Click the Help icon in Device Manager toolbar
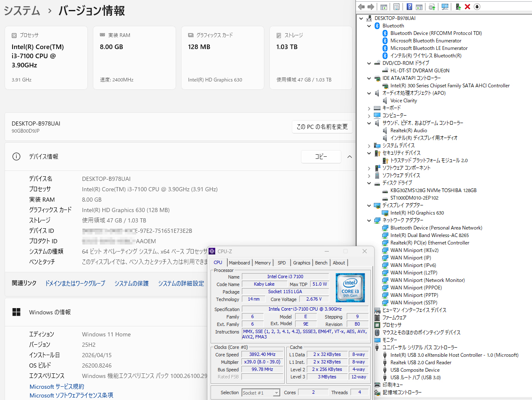This screenshot has height=400, width=532. pyautogui.click(x=409, y=7)
